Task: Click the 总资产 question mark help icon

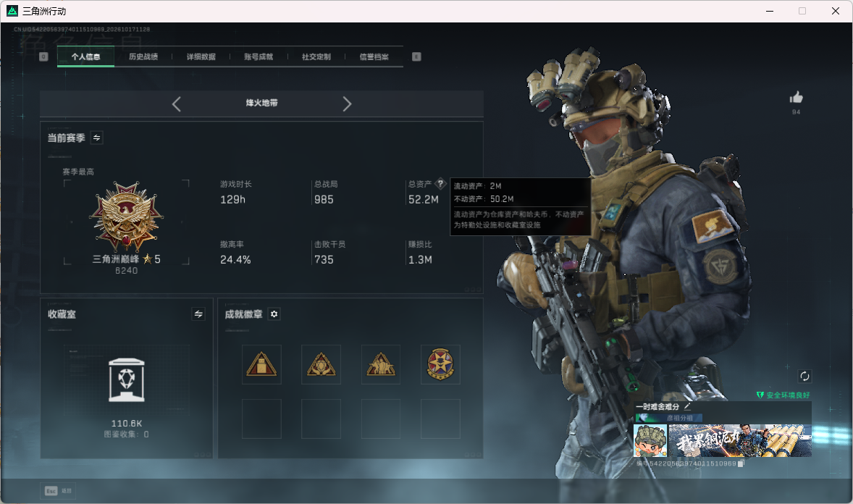Action: [441, 184]
